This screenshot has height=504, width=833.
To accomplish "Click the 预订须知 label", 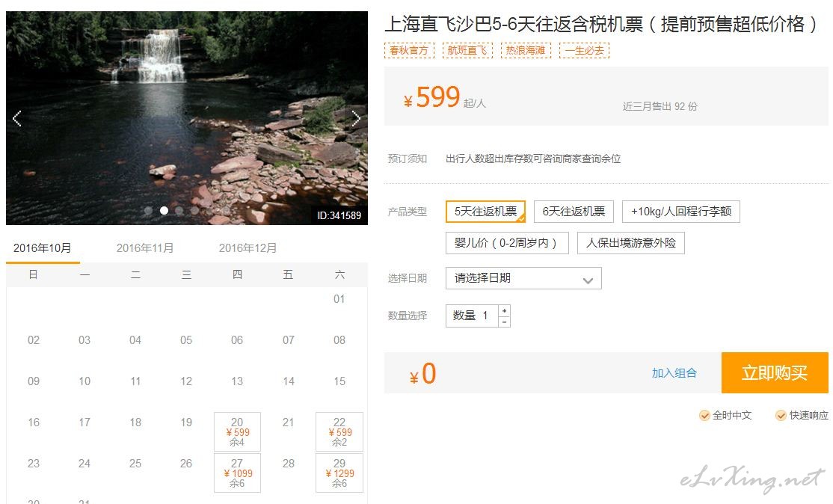I will coord(408,159).
